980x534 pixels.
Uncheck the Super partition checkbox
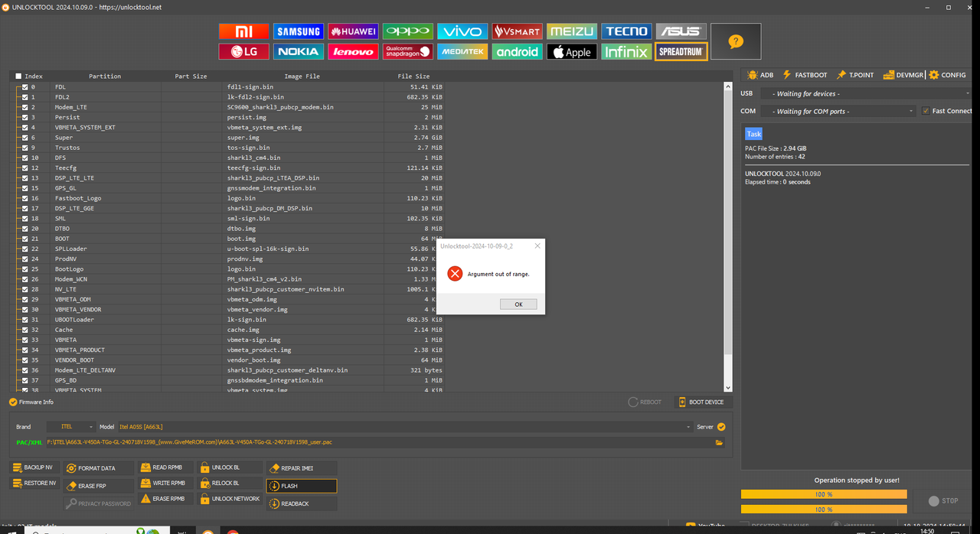coord(25,138)
